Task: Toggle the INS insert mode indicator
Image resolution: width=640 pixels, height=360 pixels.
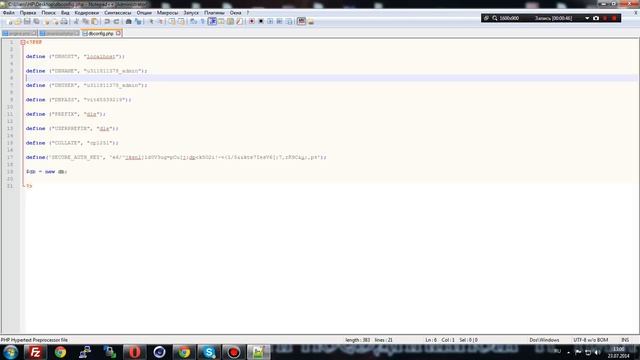Action: (625, 340)
